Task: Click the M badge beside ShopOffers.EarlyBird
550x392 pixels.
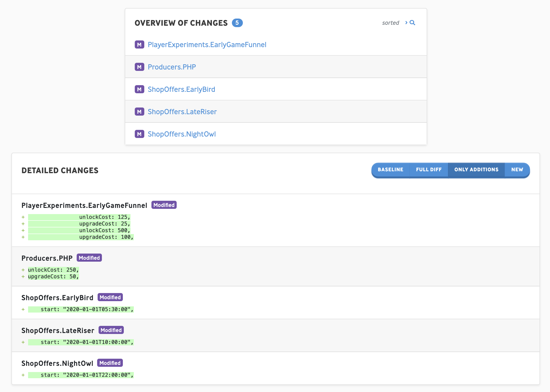Action: point(139,89)
